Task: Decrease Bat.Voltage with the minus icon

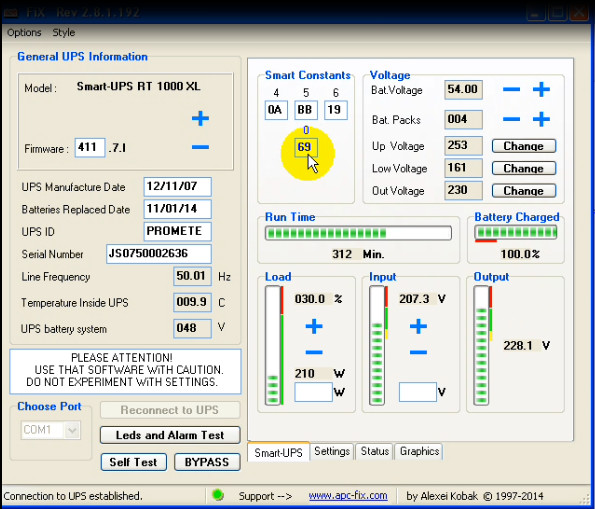Action: point(511,90)
